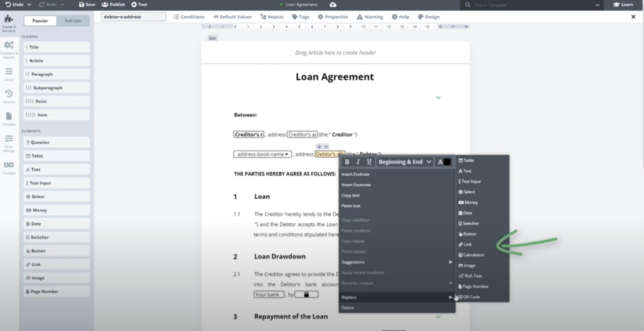Viewport: 644px width, 331px height.
Task: Click the date picker field in paragraph 2.1
Action: (x=306, y=295)
